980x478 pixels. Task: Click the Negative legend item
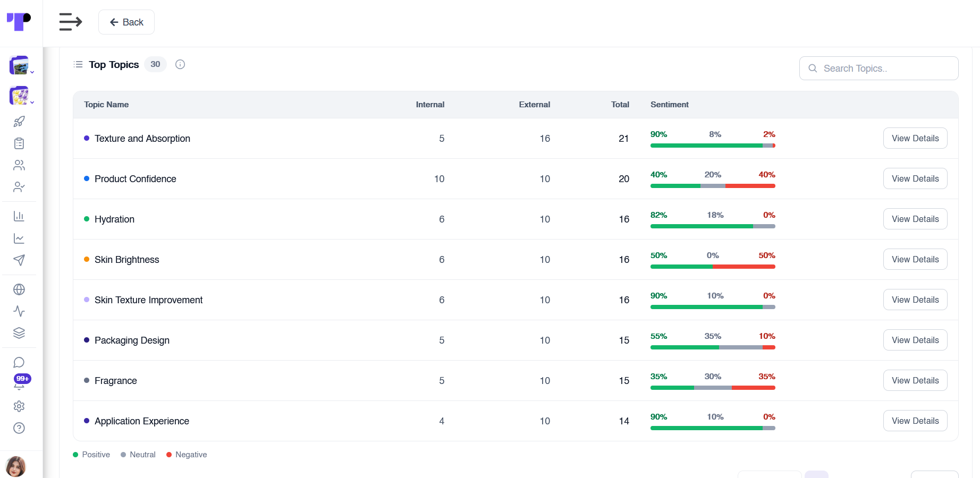click(x=187, y=455)
